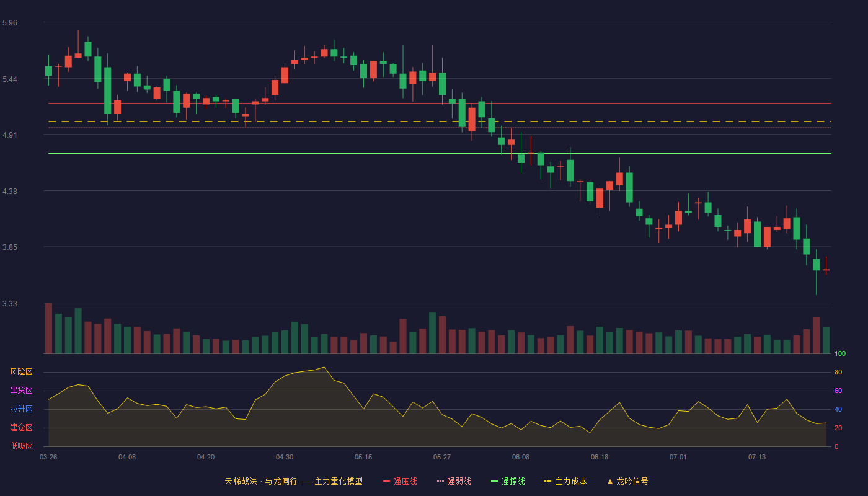Click the first tall red volume bar

[48, 328]
